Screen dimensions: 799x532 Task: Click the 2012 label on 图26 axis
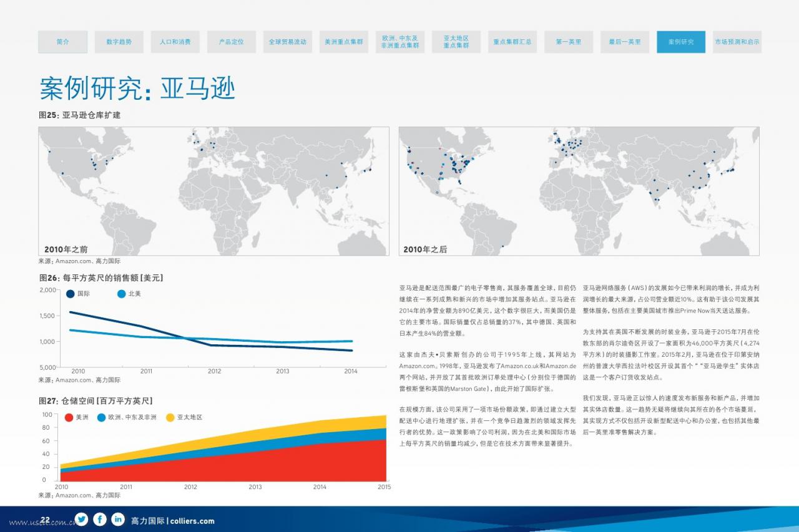tap(214, 371)
